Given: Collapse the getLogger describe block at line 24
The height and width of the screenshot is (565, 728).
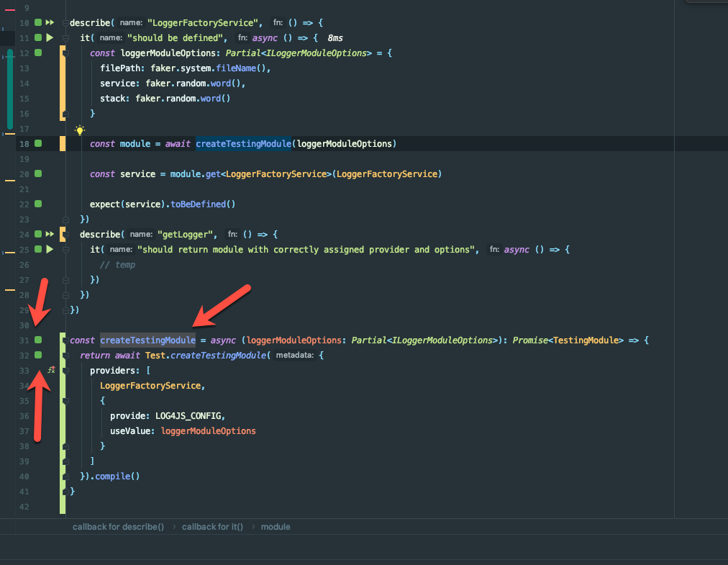Looking at the screenshot, I should [x=65, y=235].
